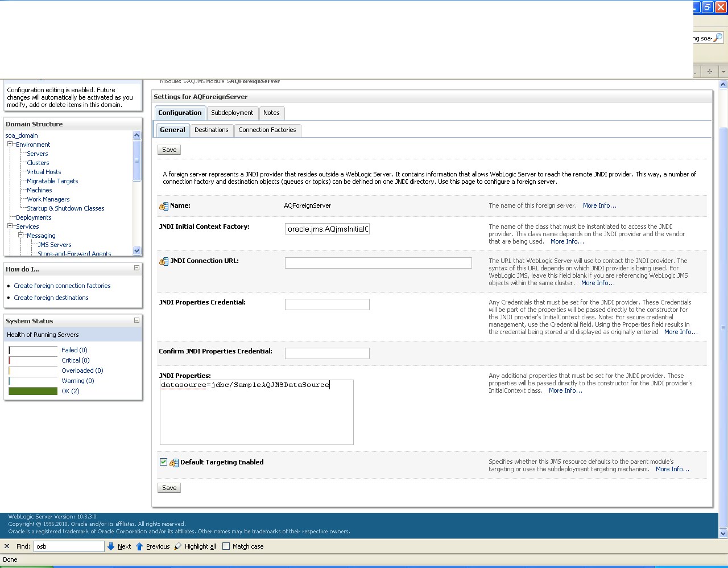
Task: Click into Confirm JNDI Properties Credential field
Action: click(327, 353)
